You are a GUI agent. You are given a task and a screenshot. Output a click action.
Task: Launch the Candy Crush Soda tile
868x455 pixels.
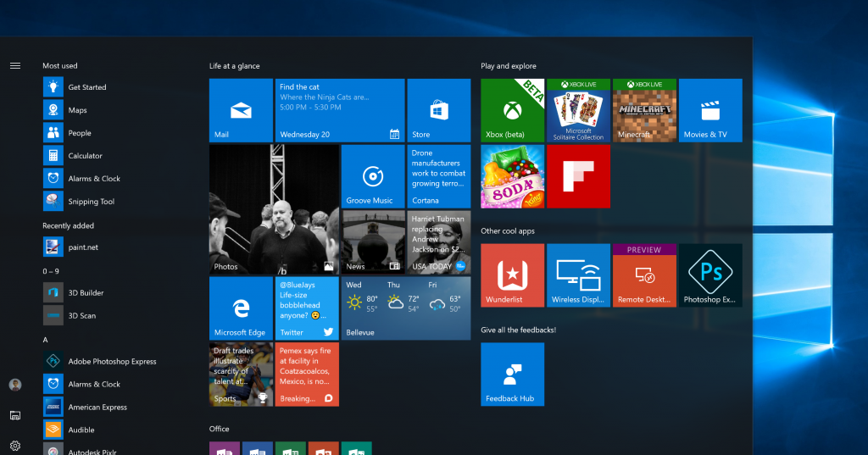[x=513, y=176]
